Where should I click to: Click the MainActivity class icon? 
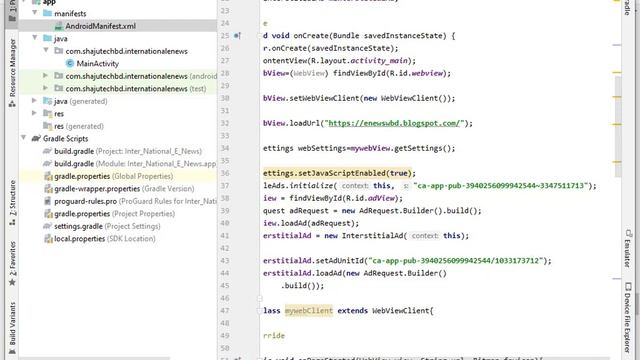(70, 63)
